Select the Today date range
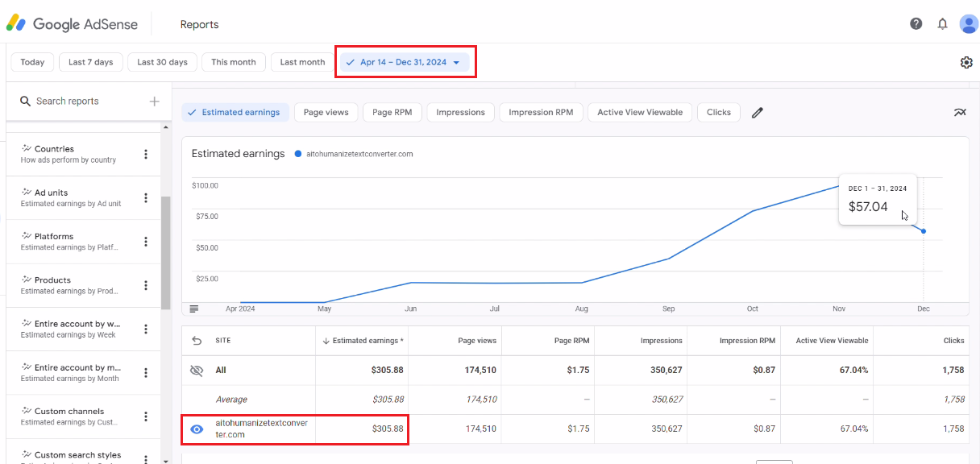This screenshot has width=980, height=464. 33,62
